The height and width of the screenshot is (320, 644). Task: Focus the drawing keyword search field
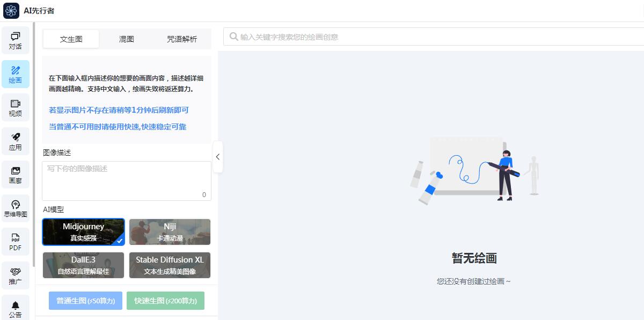[434, 37]
